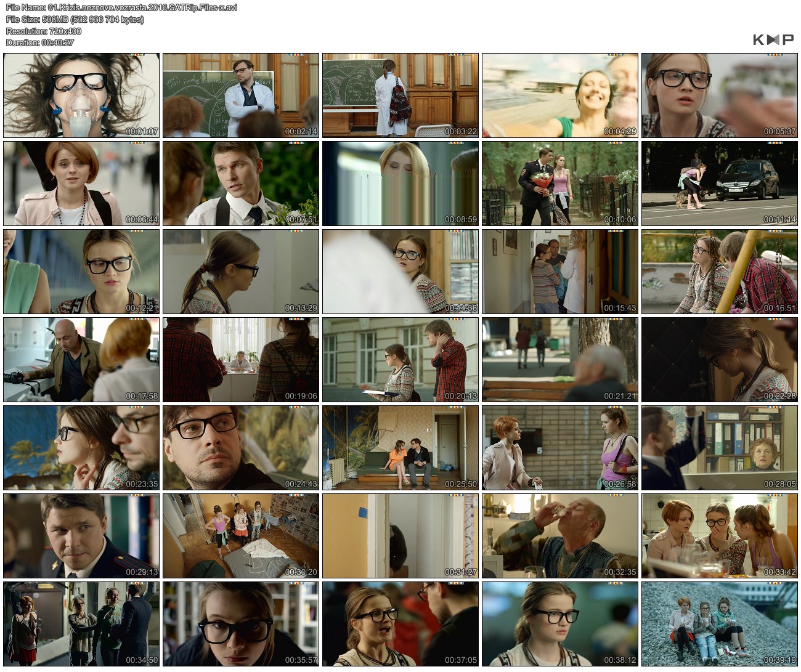Click the overhead room thumbnail at 00:30:20
This screenshot has width=801, height=672.
tap(241, 536)
